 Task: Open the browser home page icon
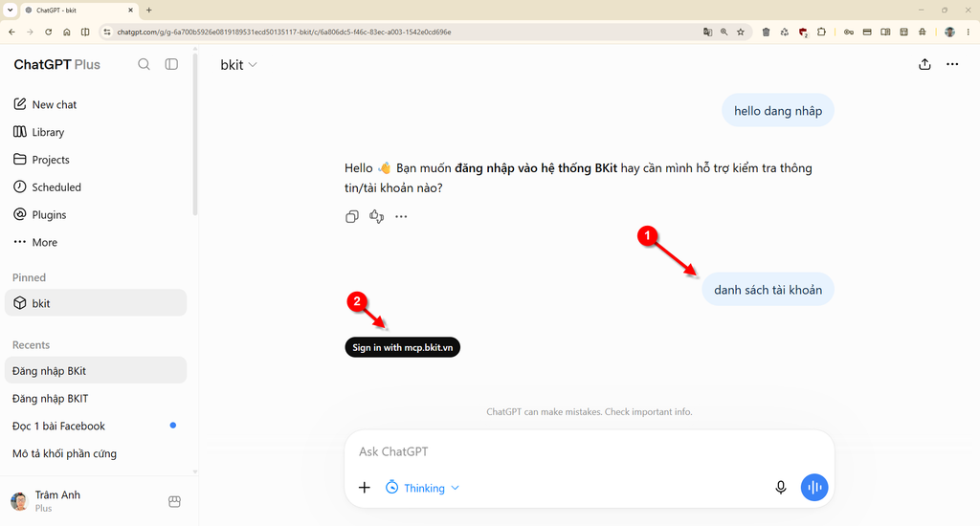[x=67, y=32]
